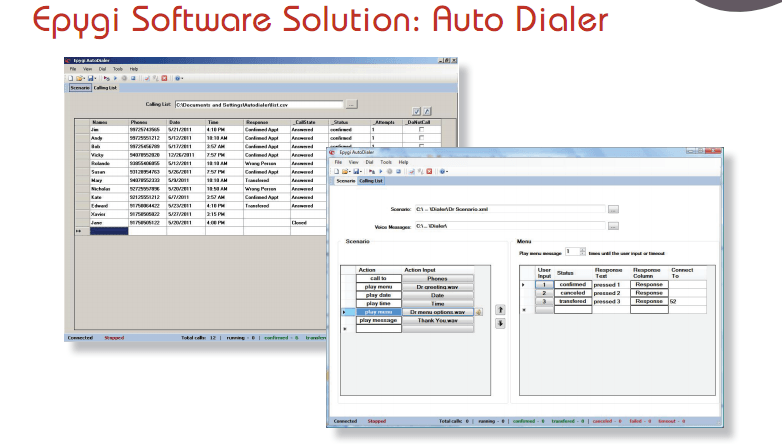Switch to the Calling List tab in front window
782x444 pixels.
pyautogui.click(x=371, y=181)
